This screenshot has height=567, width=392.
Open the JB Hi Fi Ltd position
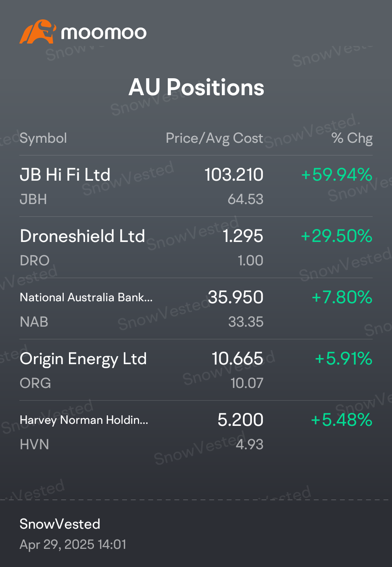coord(65,175)
